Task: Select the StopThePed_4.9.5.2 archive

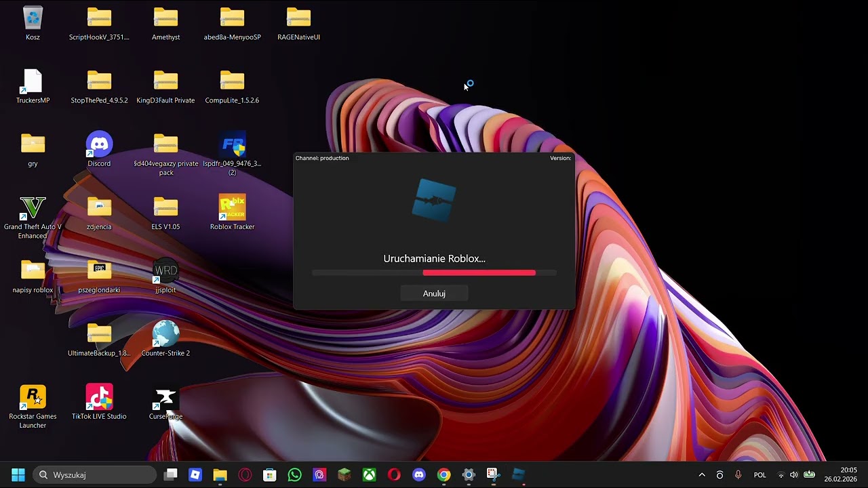Action: pyautogui.click(x=99, y=87)
